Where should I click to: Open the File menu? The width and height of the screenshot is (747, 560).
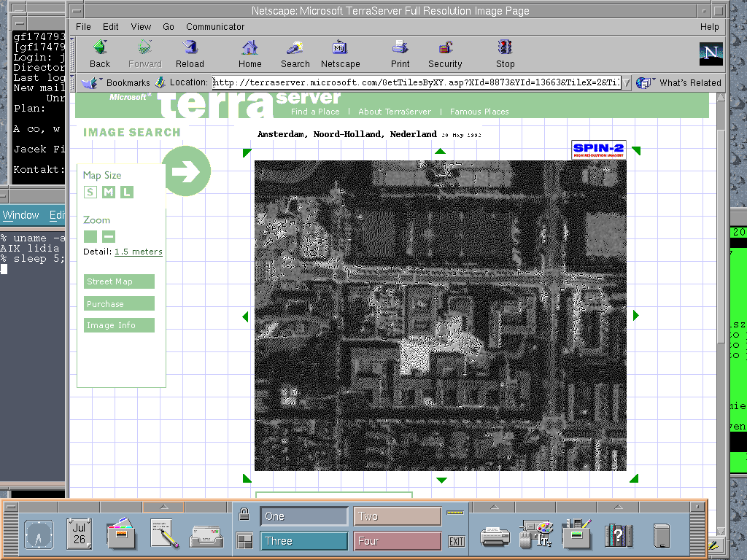(x=83, y=27)
